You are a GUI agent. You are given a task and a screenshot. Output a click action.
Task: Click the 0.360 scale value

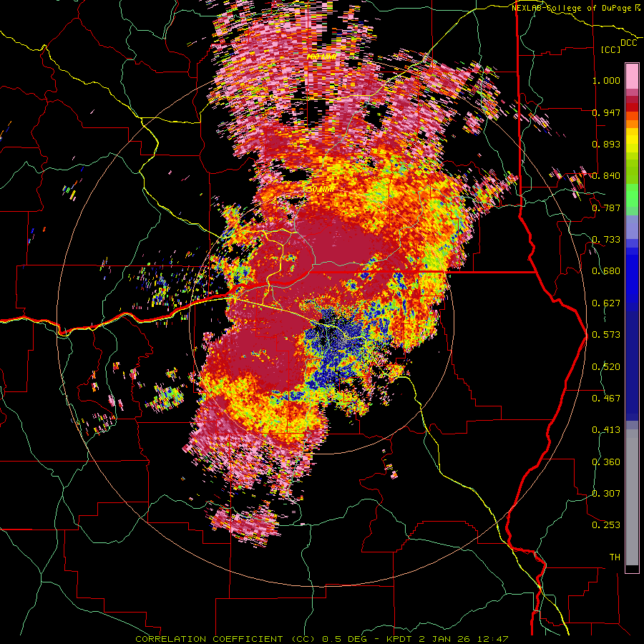point(606,462)
